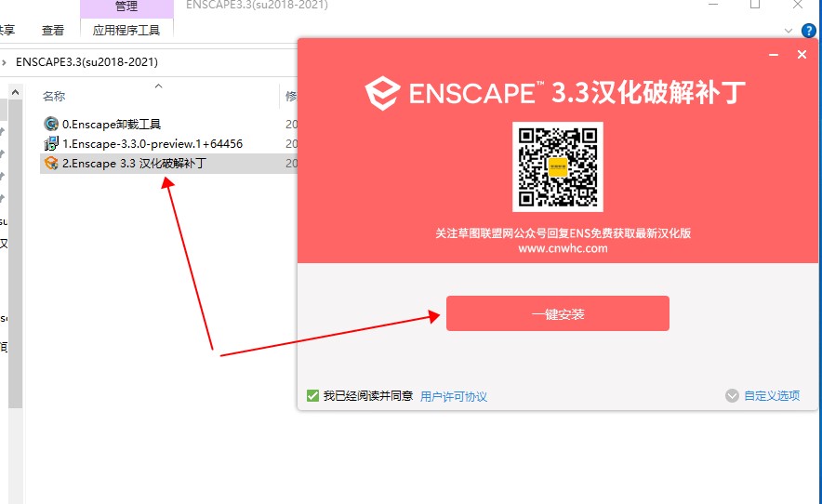
Task: Click the Enscape uninstaller file icon
Action: point(52,124)
